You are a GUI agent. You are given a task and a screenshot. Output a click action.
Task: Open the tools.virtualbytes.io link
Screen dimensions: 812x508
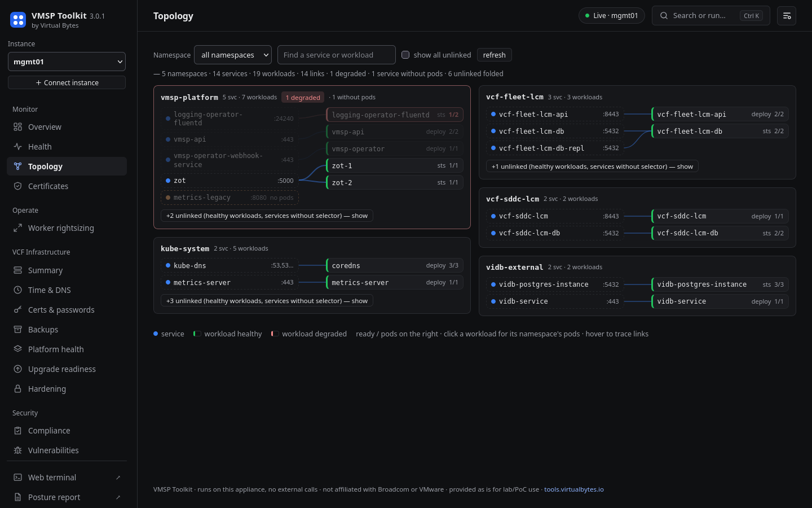point(574,489)
